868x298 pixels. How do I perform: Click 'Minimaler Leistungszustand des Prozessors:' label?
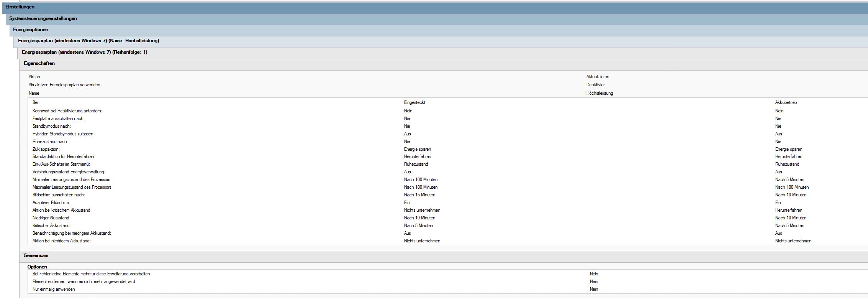[x=72, y=179]
